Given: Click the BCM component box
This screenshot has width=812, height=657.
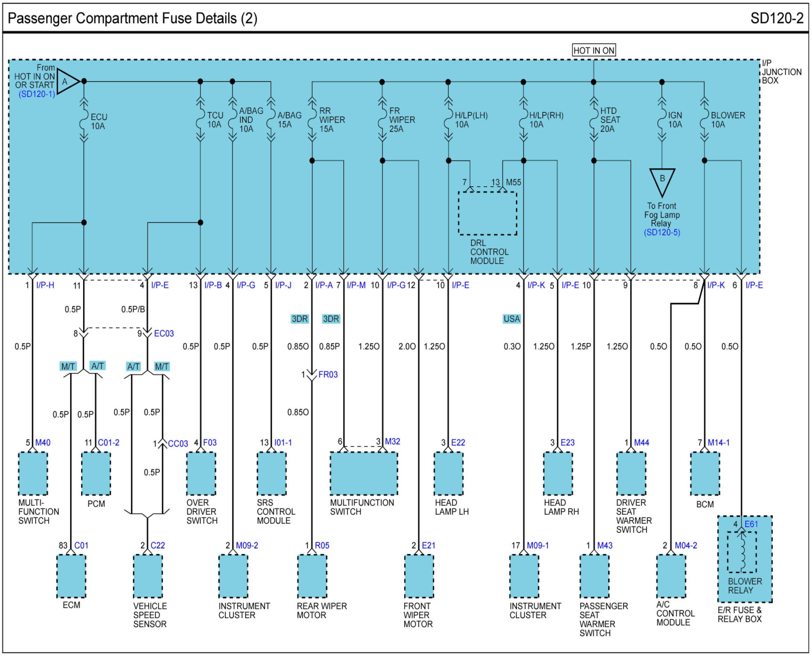Looking at the screenshot, I should [x=705, y=474].
